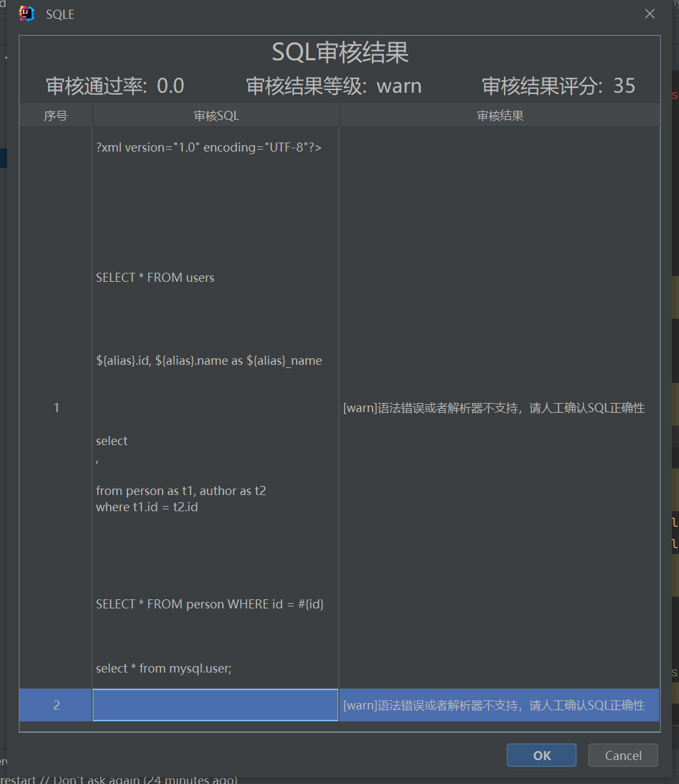
Task: Click the 审核结果等级 warn label
Action: [334, 85]
